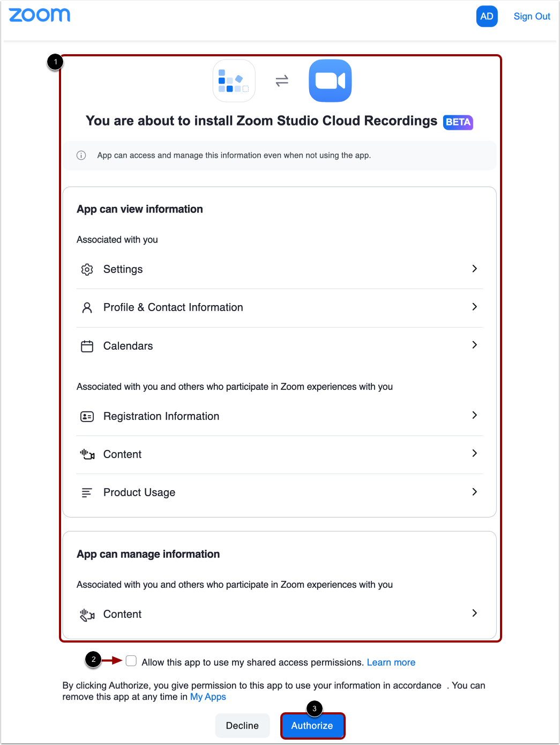Select the Product Usage list icon
Image resolution: width=560 pixels, height=745 pixels.
[87, 492]
